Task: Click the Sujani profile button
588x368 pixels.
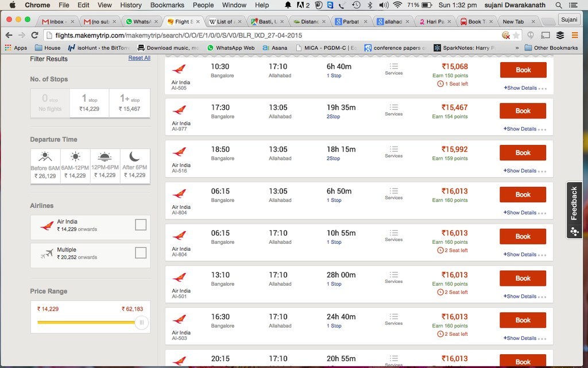Action: [x=569, y=20]
